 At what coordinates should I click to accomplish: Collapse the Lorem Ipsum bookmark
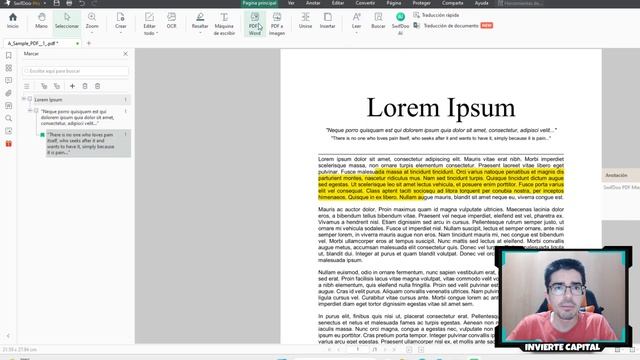point(24,99)
